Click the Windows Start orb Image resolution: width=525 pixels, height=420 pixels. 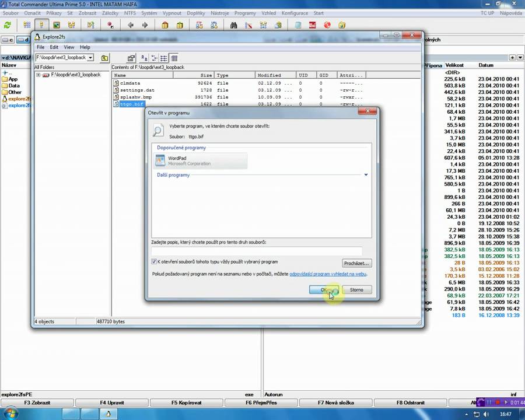coord(10,414)
